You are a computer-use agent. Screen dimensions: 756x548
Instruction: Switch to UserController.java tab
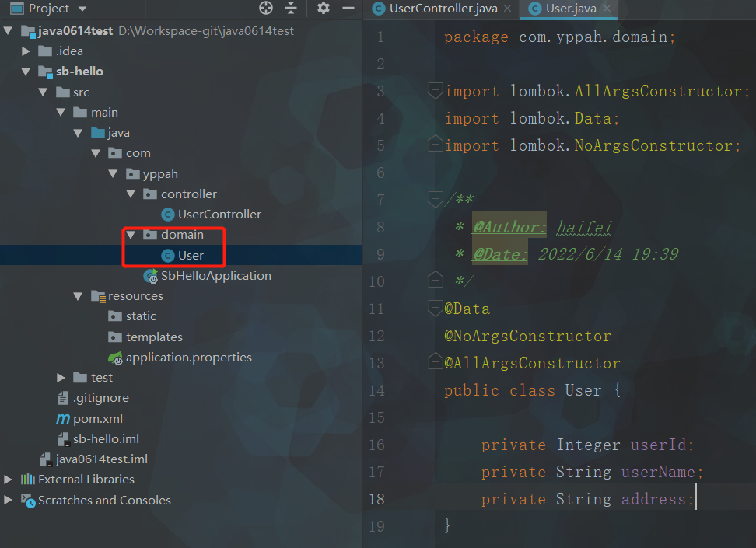[x=441, y=9]
